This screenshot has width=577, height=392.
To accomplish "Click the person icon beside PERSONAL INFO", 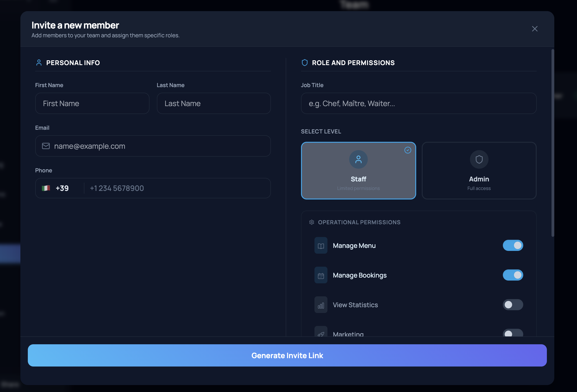I will [x=39, y=63].
